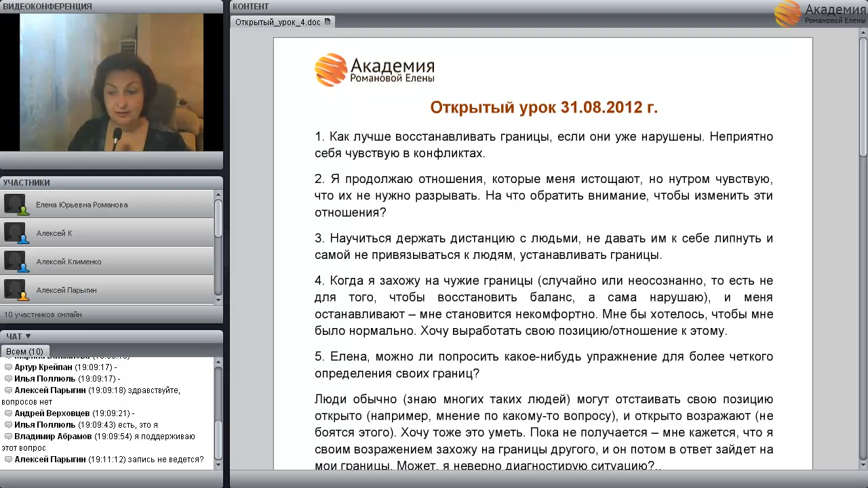Click chat scrollbar down arrow

click(x=218, y=464)
